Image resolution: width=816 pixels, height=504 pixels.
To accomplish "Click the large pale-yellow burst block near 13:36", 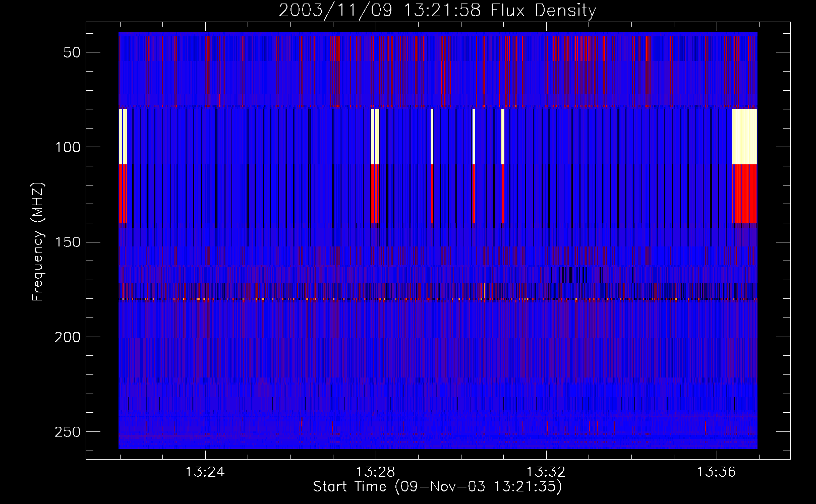I will [x=744, y=137].
